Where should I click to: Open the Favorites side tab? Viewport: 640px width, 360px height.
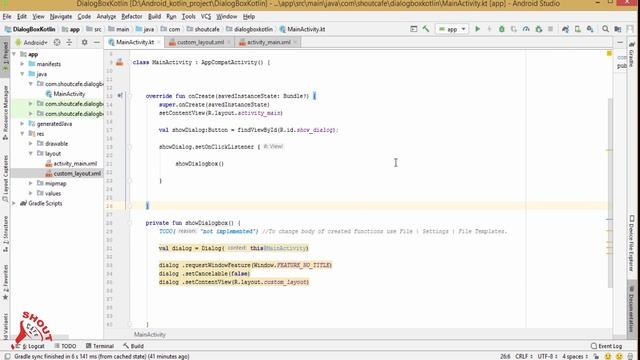pyautogui.click(x=5, y=282)
